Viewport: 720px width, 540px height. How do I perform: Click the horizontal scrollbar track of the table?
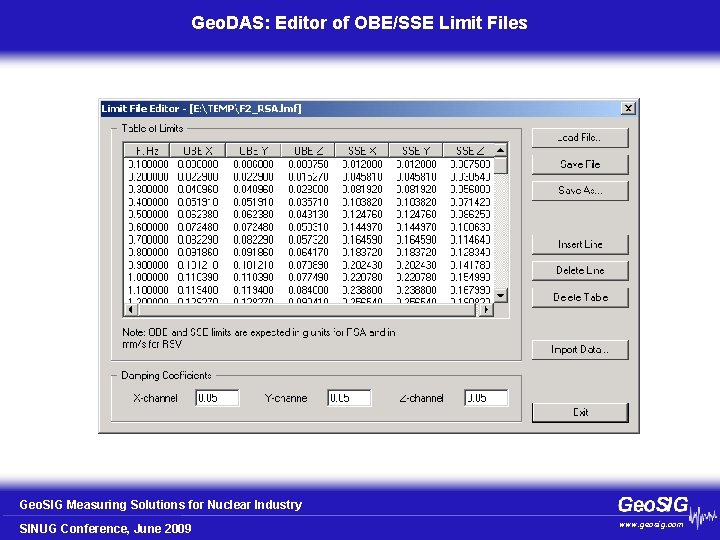[x=308, y=309]
